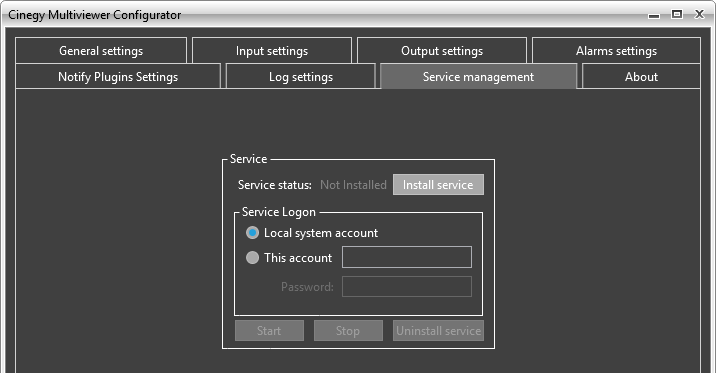Click the Not Installed status text
The width and height of the screenshot is (716, 373).
click(x=353, y=184)
